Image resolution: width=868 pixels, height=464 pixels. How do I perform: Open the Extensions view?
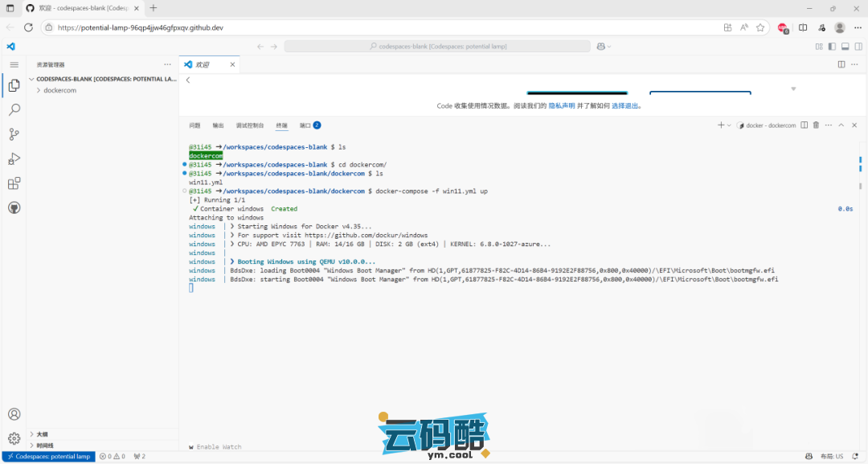tap(14, 183)
